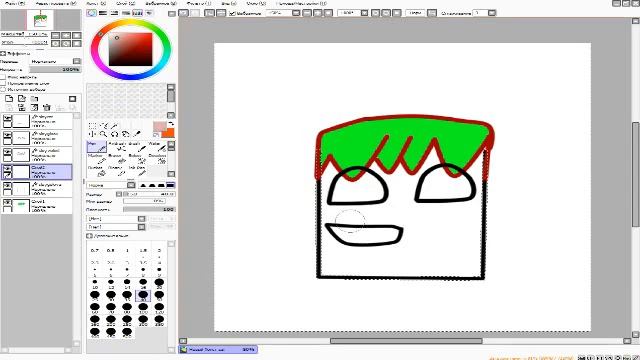The width and height of the screenshot is (640, 360).
Task: Select the AirBrush tool
Action: [x=117, y=147]
